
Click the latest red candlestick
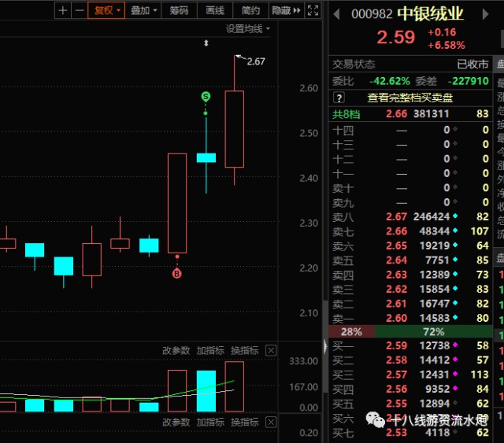235,129
